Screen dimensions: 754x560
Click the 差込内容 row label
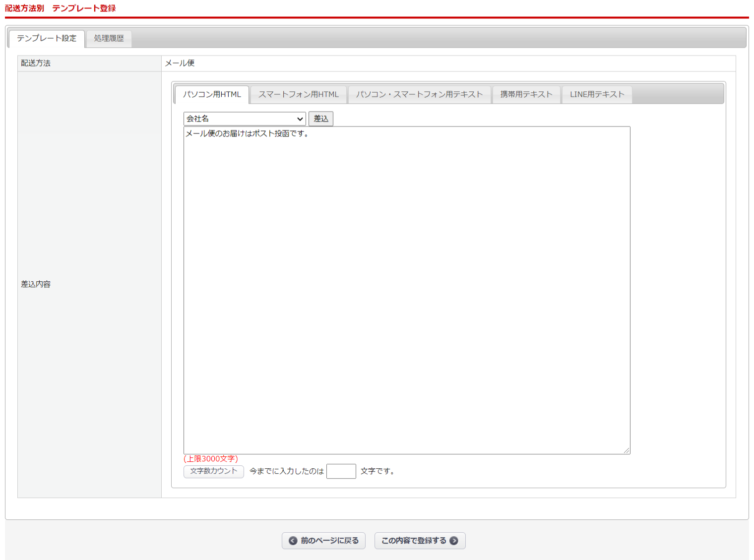click(x=36, y=284)
